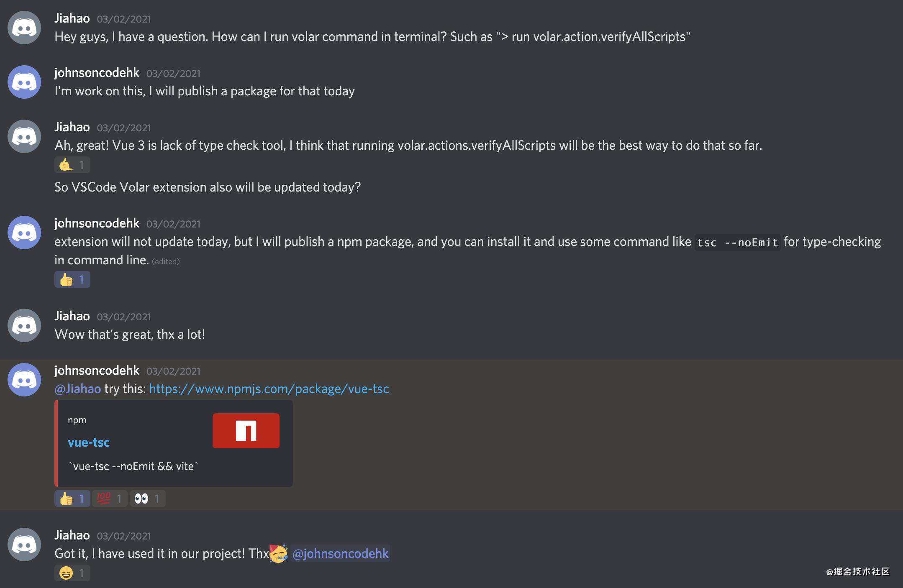The width and height of the screenshot is (903, 588).
Task: Click the @johnsoncodehk mention
Action: (x=340, y=554)
